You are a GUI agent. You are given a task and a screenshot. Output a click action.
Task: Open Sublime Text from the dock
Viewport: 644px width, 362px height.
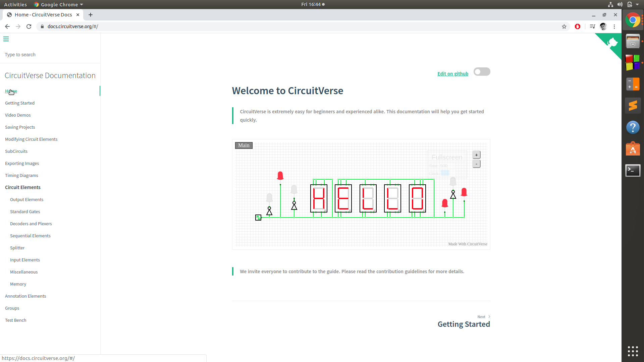point(633,105)
